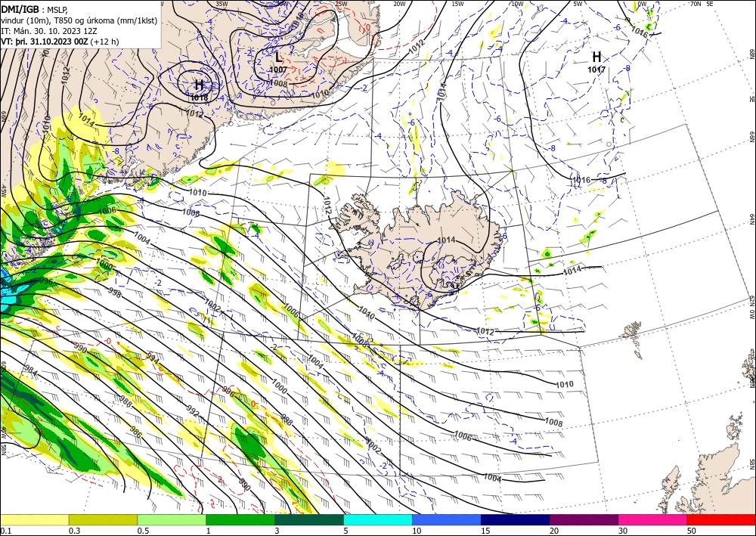Screen dimensions: 756x536
Task: Click the 'vindur (10m), T850 og úrkoma' line
Action: click(79, 20)
